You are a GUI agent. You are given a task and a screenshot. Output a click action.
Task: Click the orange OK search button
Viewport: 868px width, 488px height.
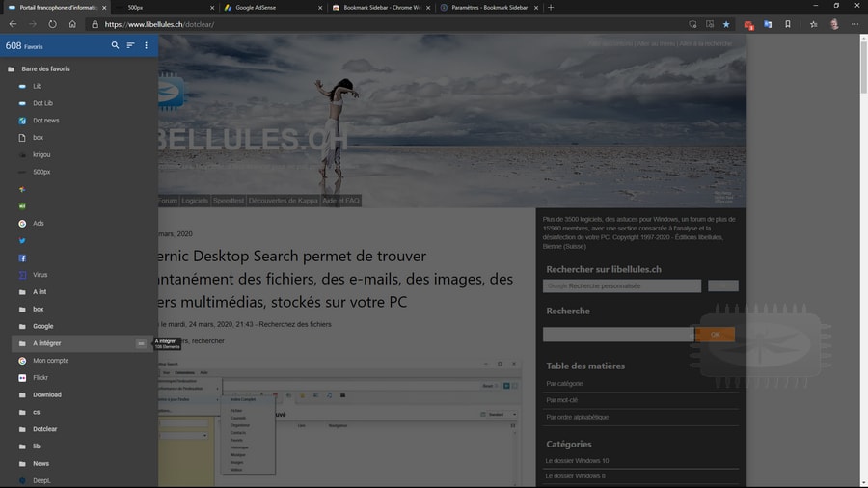[715, 335]
